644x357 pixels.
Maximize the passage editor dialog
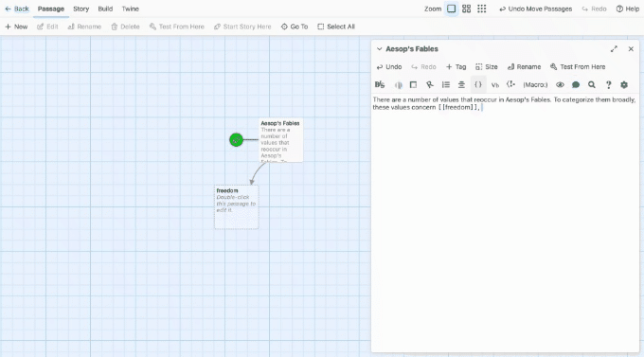pyautogui.click(x=614, y=49)
